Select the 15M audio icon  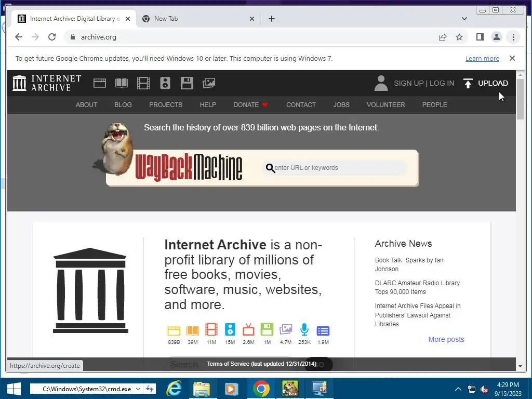pyautogui.click(x=230, y=330)
